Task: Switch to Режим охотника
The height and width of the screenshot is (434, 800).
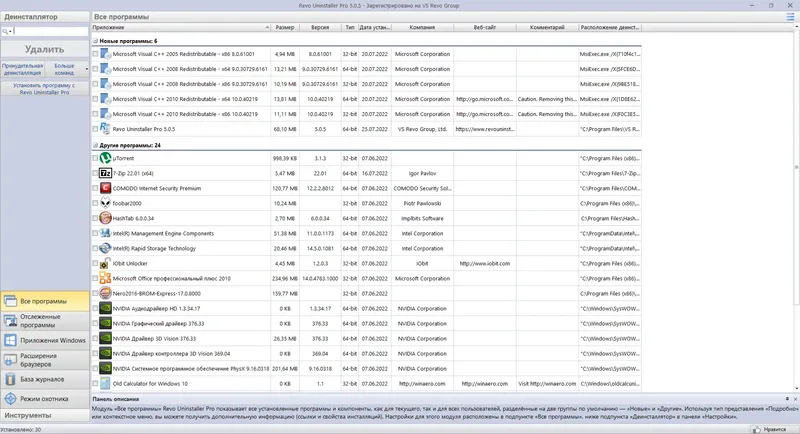Action: 45,399
